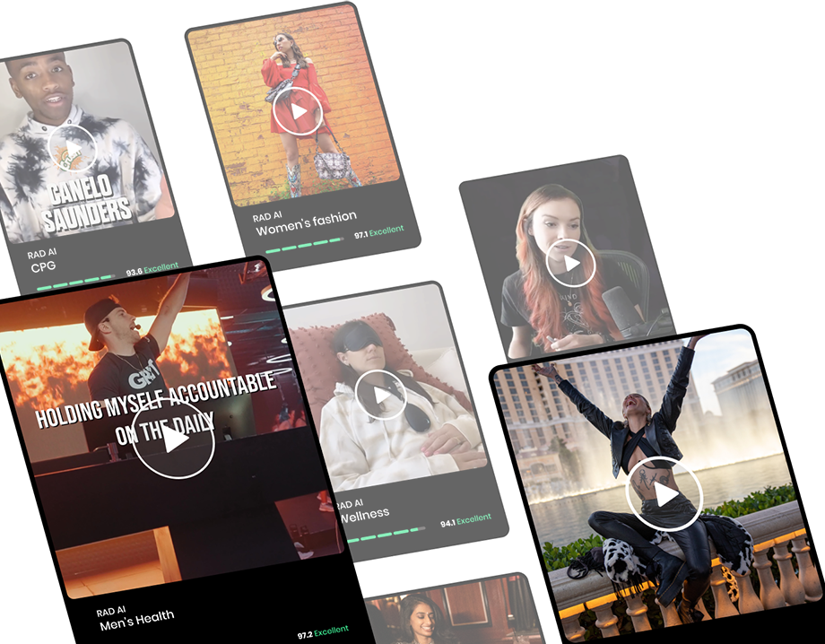Click the Wellness card's score progress bar
Image resolution: width=825 pixels, height=644 pixels.
click(386, 535)
